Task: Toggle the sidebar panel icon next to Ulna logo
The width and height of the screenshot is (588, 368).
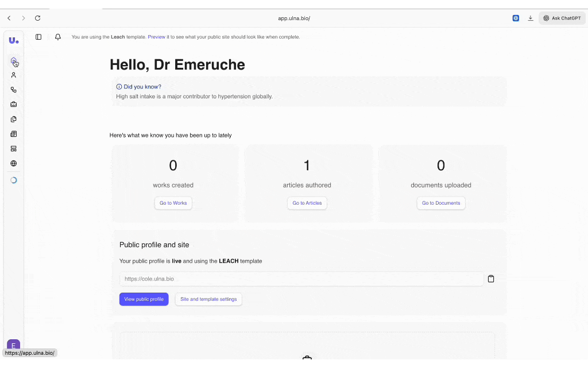Action: (38, 37)
